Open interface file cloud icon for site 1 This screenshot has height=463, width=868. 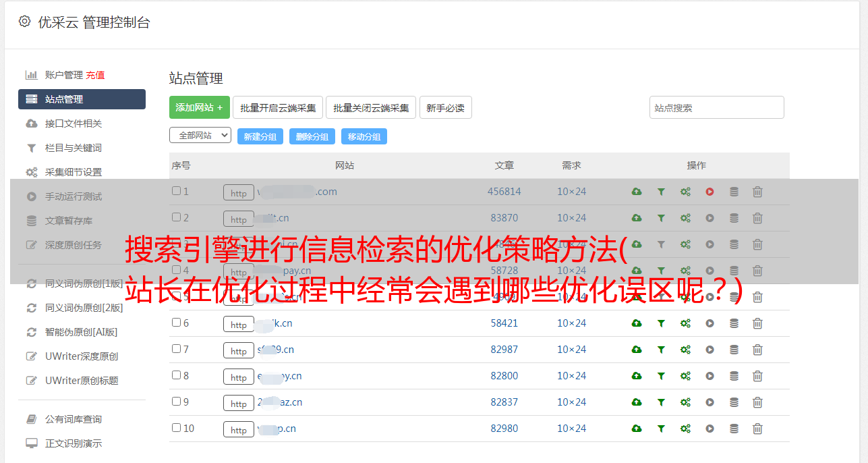pyautogui.click(x=637, y=192)
